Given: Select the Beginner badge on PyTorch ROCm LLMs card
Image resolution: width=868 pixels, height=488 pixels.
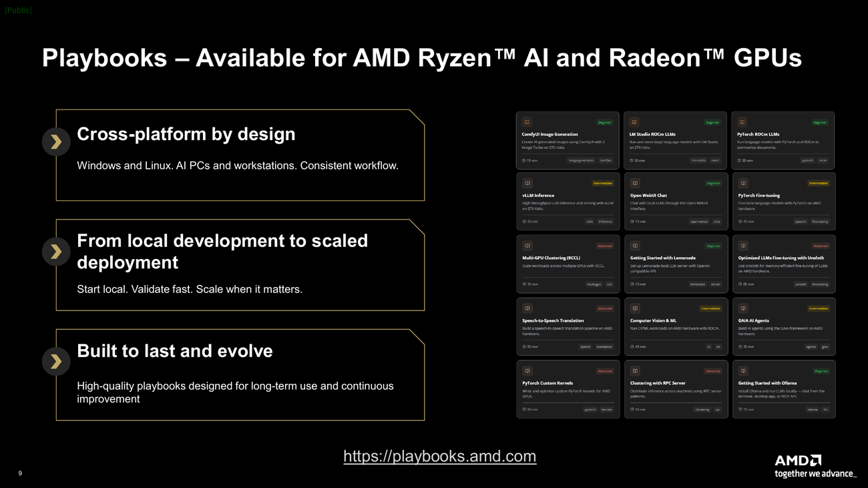Looking at the screenshot, I should coord(819,122).
